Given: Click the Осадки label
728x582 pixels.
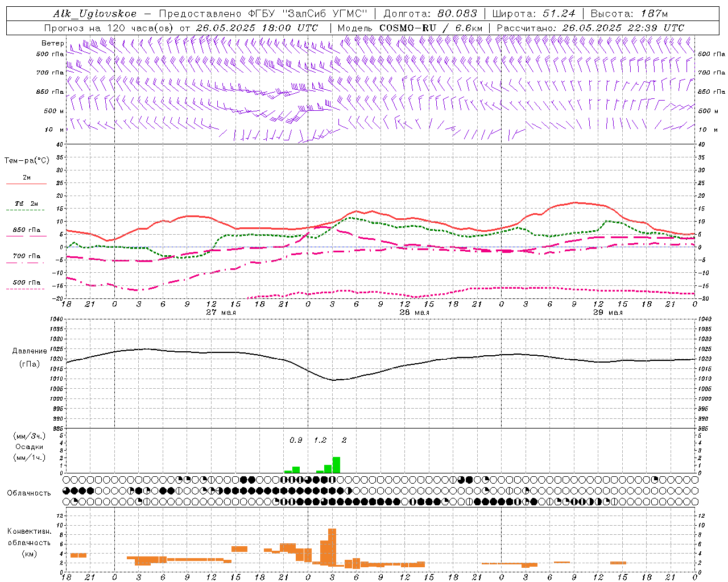Looking at the screenshot, I should [30, 447].
